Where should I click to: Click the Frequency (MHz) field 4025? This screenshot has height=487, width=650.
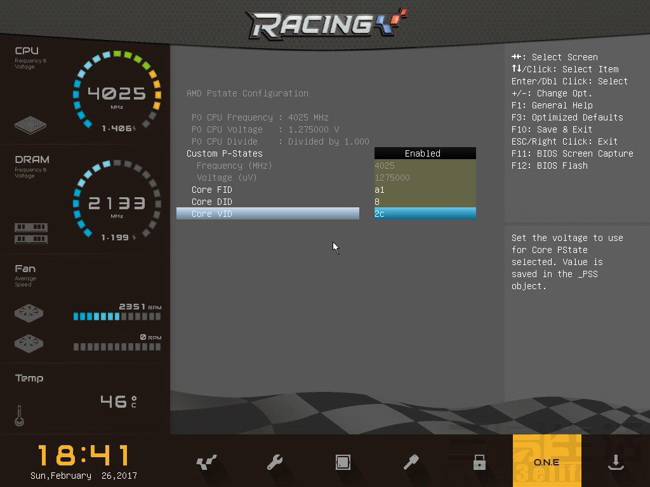tap(425, 165)
